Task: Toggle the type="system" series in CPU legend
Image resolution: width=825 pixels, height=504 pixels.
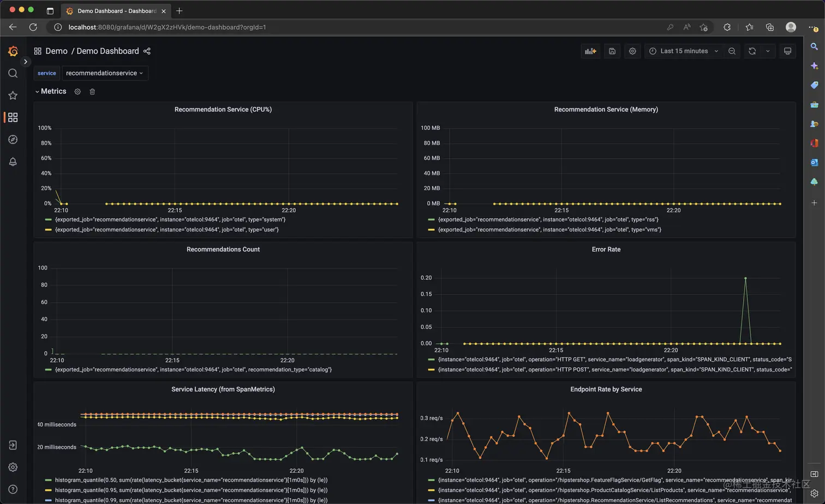Action: [x=170, y=220]
